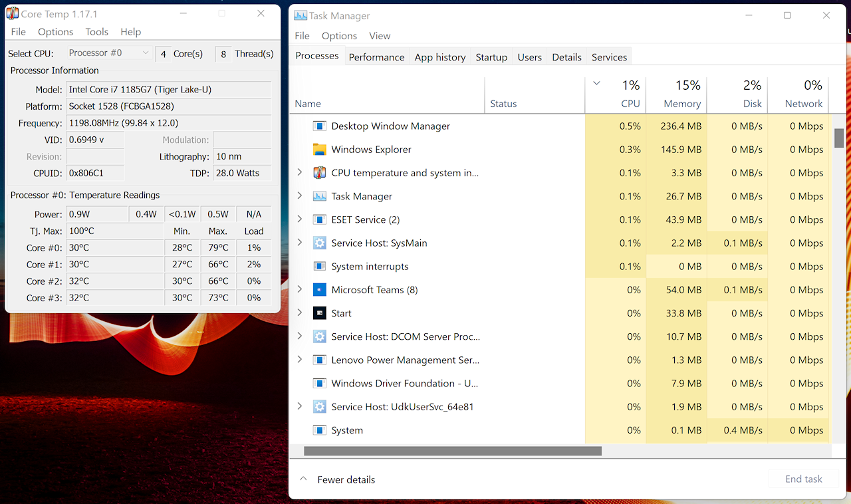Click the Task Manager title bar icon
851x504 pixels.
click(301, 15)
